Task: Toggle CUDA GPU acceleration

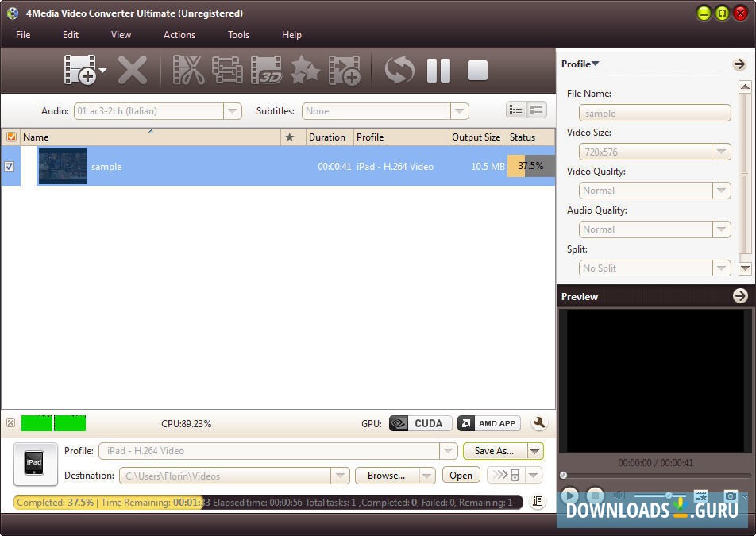Action: (x=420, y=423)
